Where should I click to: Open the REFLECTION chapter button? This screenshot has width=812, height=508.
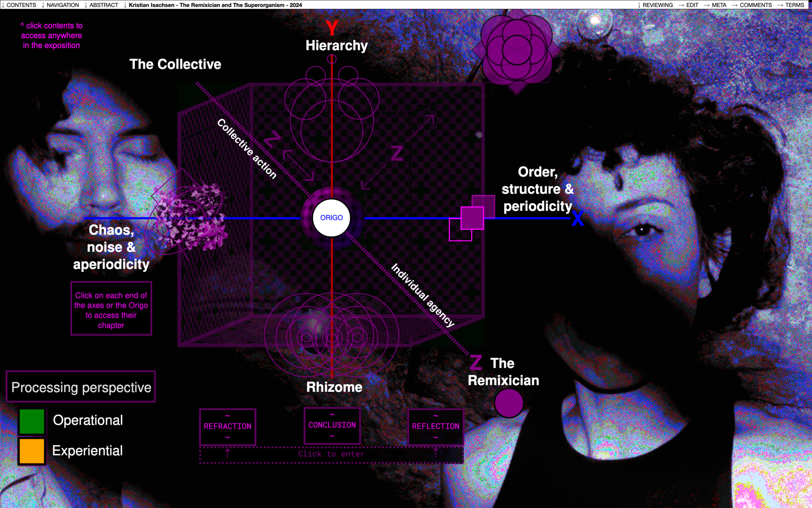point(435,426)
